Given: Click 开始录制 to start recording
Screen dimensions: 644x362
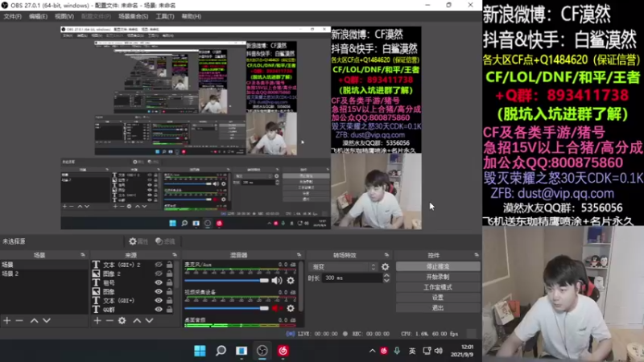Looking at the screenshot, I should click(x=438, y=277).
